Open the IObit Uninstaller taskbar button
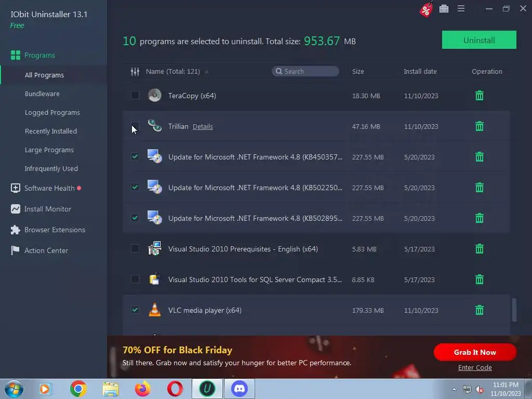The height and width of the screenshot is (399, 532). point(207,389)
